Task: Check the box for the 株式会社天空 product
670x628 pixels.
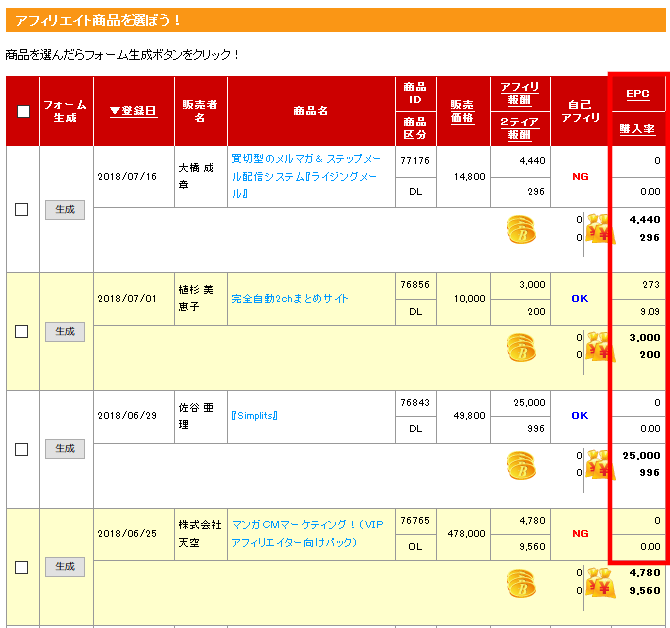Action: coord(21,567)
